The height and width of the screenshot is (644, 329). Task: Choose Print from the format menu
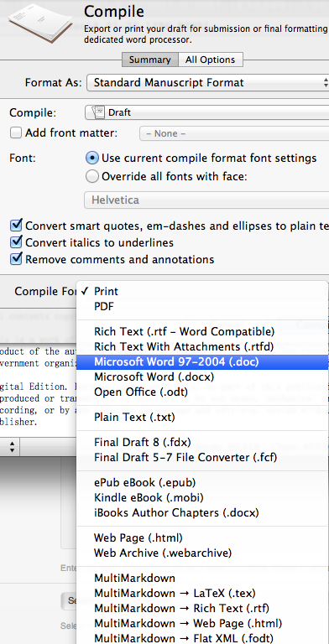[202, 291]
